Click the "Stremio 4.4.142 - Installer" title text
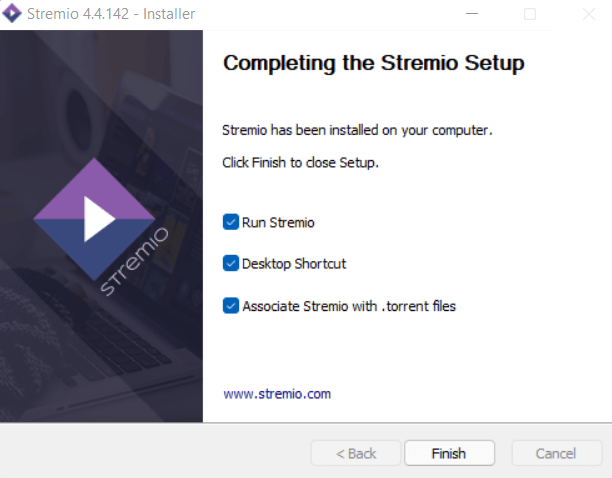The width and height of the screenshot is (612, 478). click(x=112, y=14)
